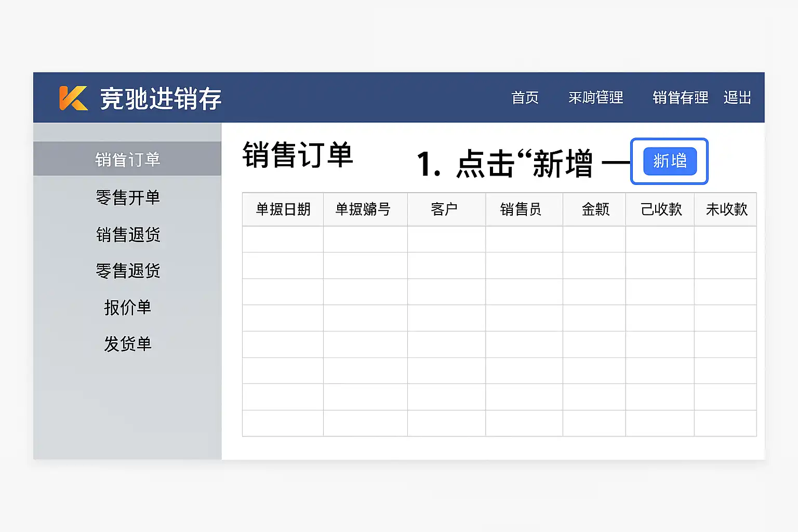798x532 pixels.
Task: Select 销售退货 in the sidebar
Action: coord(128,235)
